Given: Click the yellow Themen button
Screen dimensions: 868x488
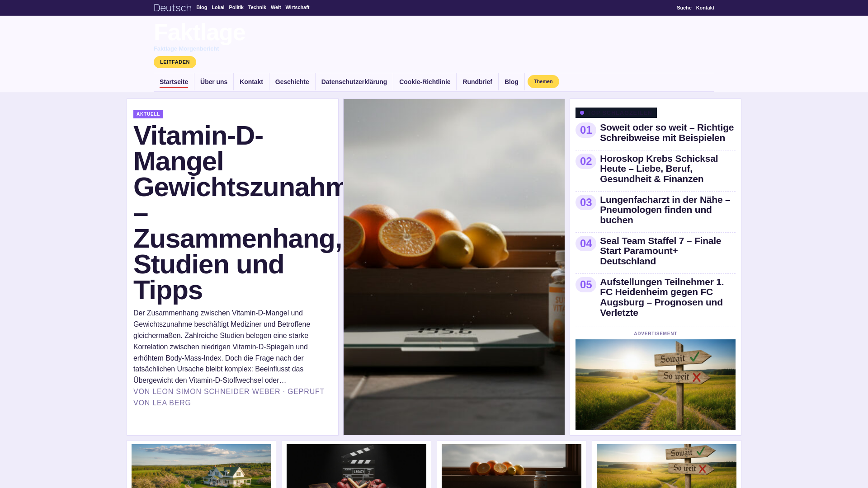Looking at the screenshot, I should pyautogui.click(x=543, y=82).
